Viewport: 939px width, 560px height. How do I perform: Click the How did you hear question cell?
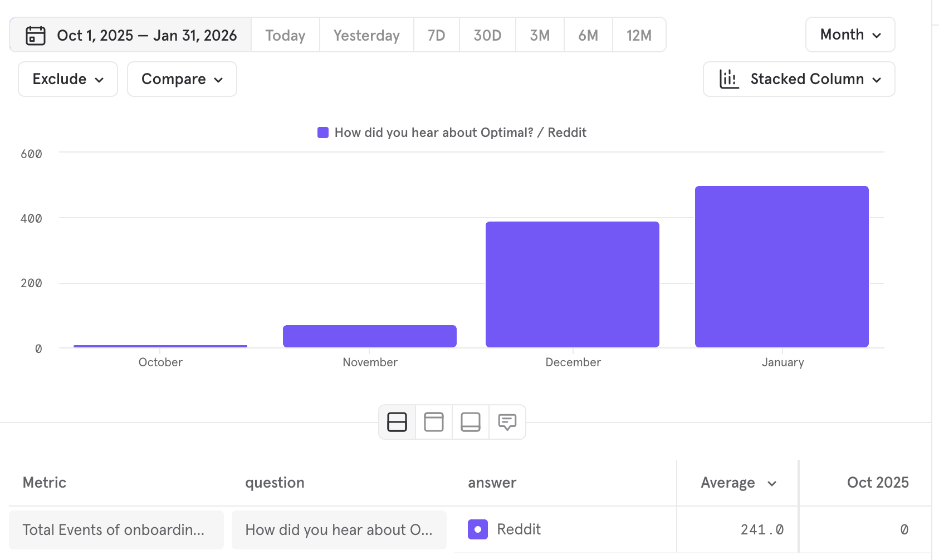(339, 530)
